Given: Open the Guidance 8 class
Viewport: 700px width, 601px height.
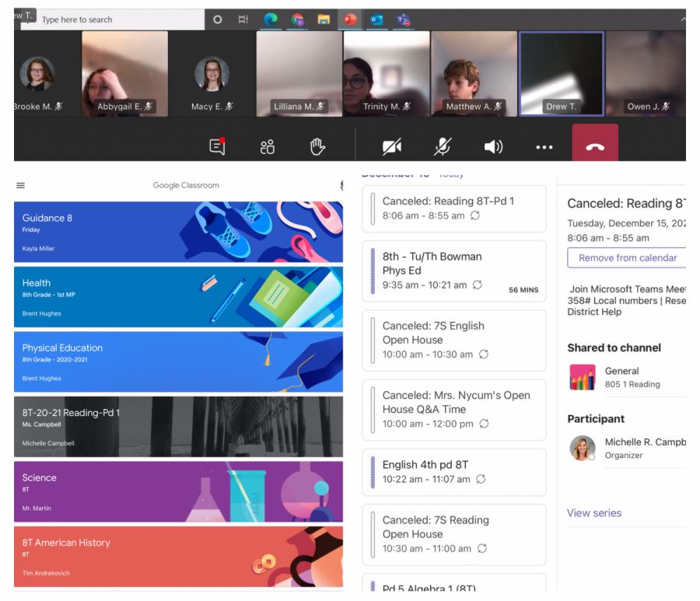Looking at the screenshot, I should pos(179,232).
